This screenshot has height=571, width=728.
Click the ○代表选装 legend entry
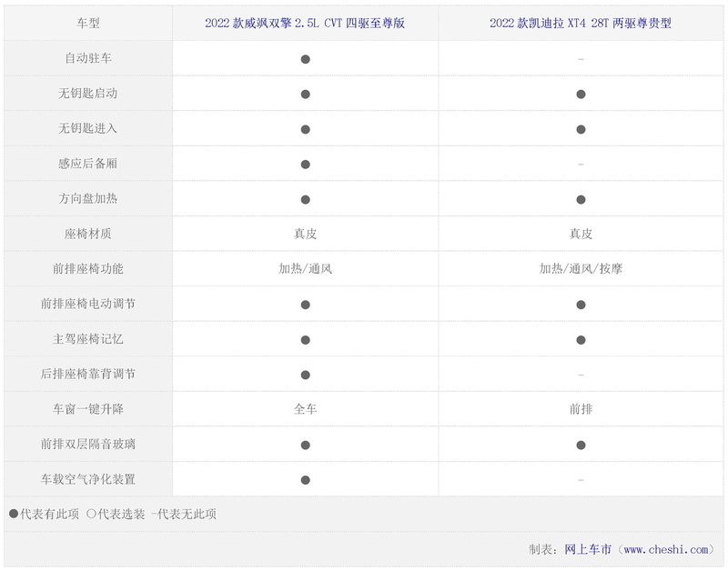coord(116,514)
